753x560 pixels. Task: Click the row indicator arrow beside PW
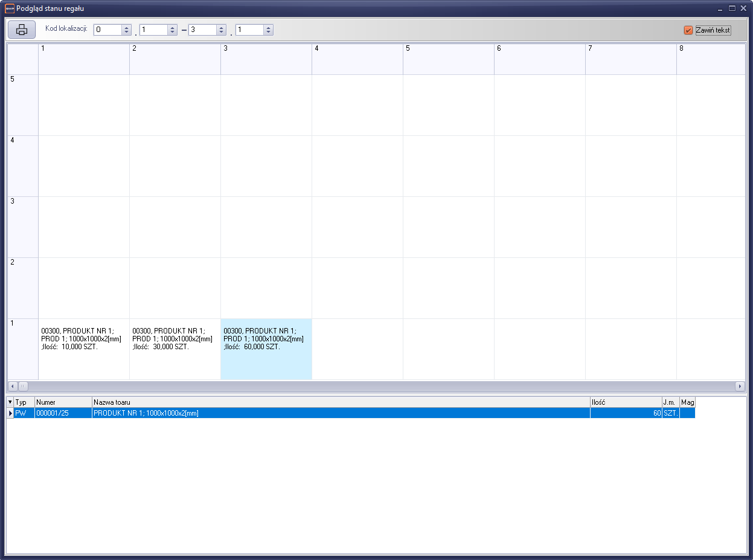click(10, 413)
